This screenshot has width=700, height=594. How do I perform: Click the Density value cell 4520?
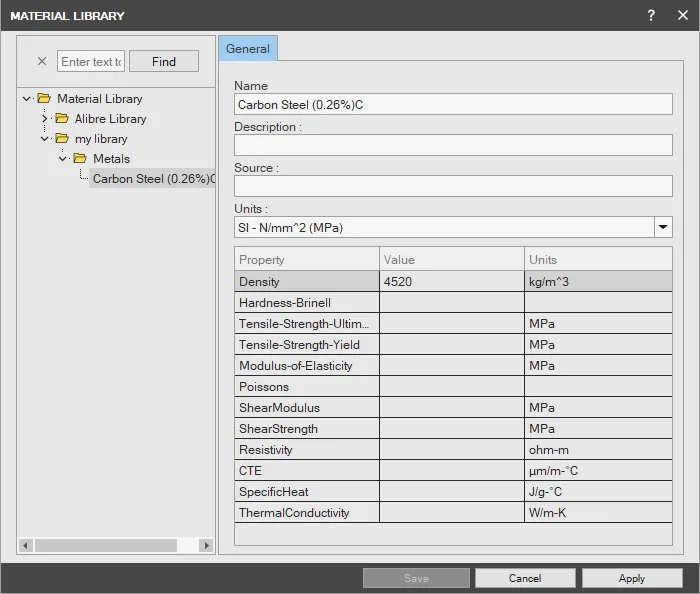[x=452, y=282]
